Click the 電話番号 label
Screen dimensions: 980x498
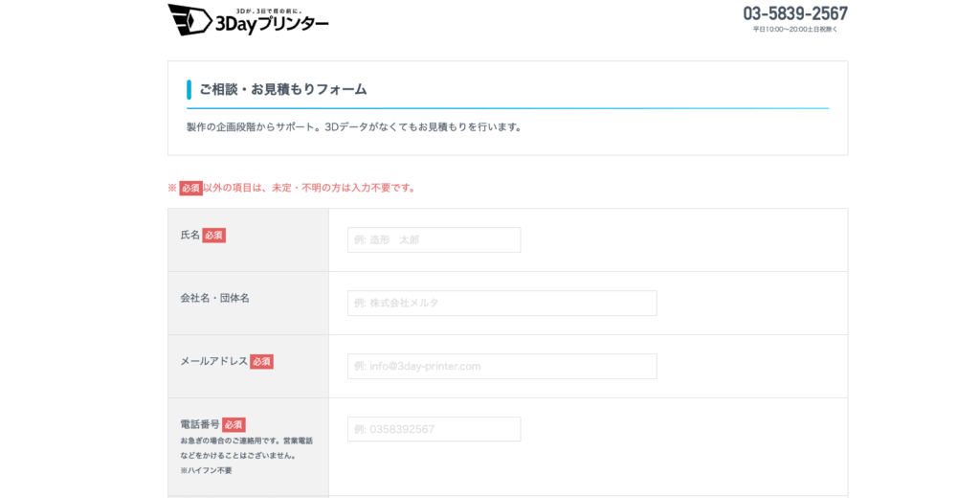click(x=199, y=424)
